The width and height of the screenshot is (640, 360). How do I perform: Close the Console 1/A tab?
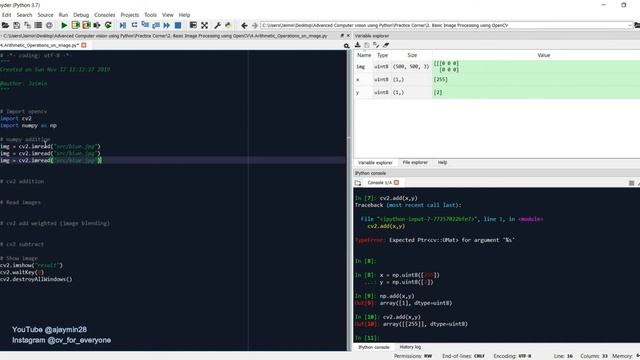click(x=396, y=182)
